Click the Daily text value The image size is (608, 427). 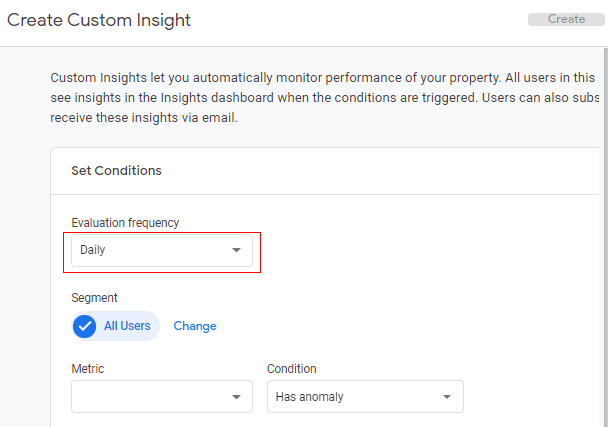[93, 250]
